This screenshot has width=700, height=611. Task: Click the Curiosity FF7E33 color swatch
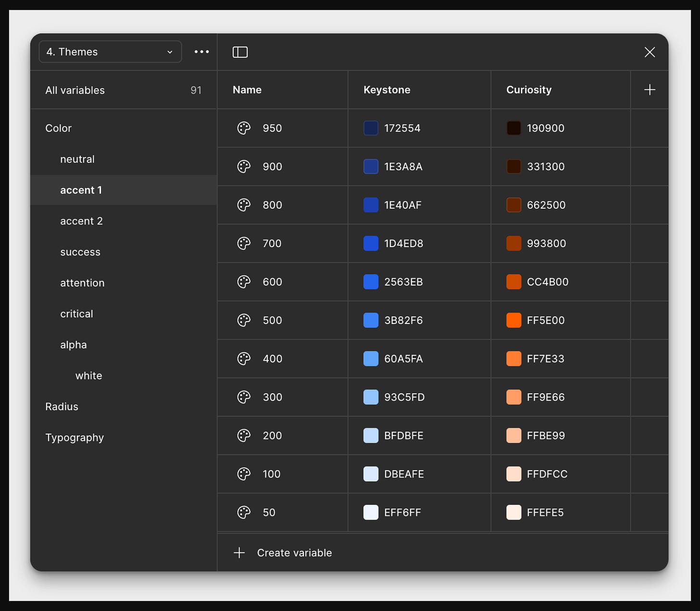[x=514, y=359]
